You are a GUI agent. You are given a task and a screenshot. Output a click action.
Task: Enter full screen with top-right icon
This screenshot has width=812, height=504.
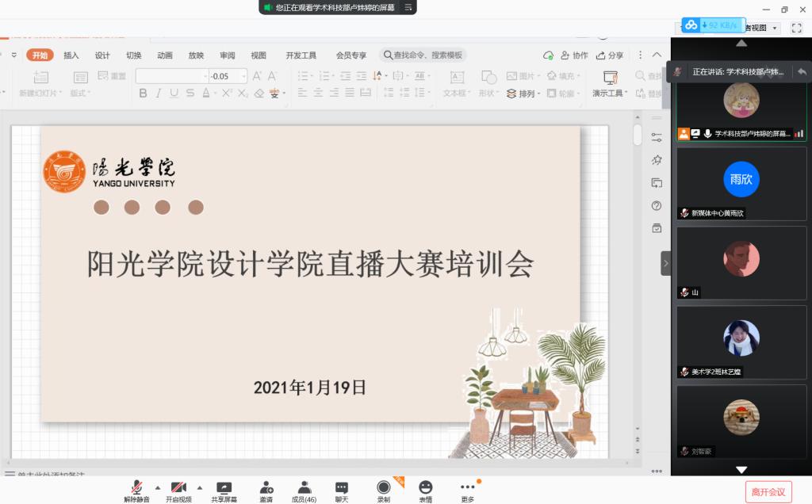[797, 28]
